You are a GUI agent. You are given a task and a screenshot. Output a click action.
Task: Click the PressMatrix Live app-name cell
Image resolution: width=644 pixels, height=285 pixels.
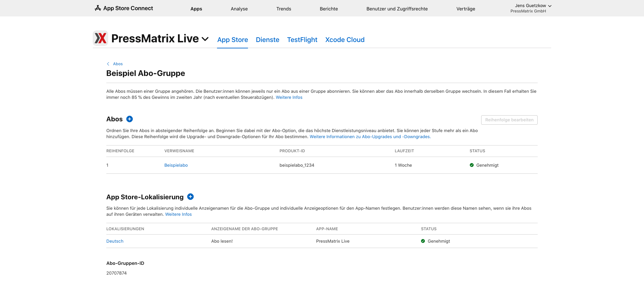tap(333, 241)
